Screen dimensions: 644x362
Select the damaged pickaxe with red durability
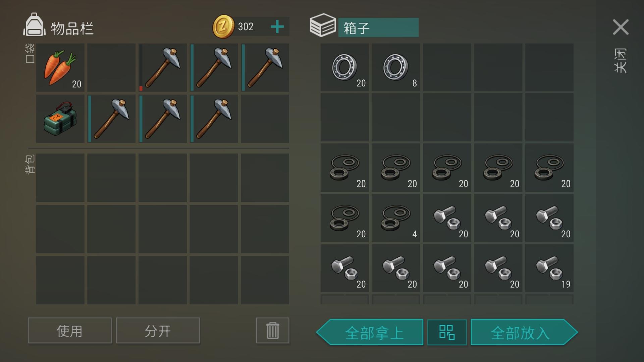[x=163, y=67]
